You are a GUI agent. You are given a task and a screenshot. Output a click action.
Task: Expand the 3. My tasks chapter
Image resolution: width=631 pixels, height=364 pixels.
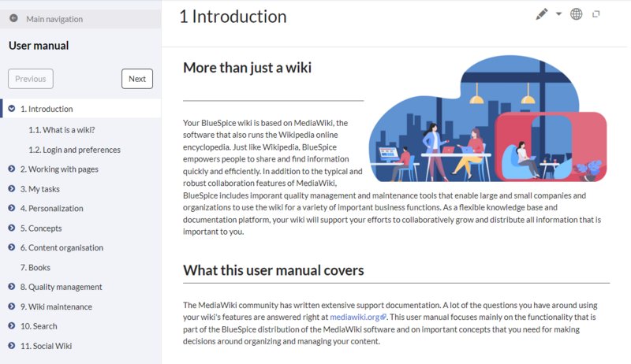tap(12, 188)
